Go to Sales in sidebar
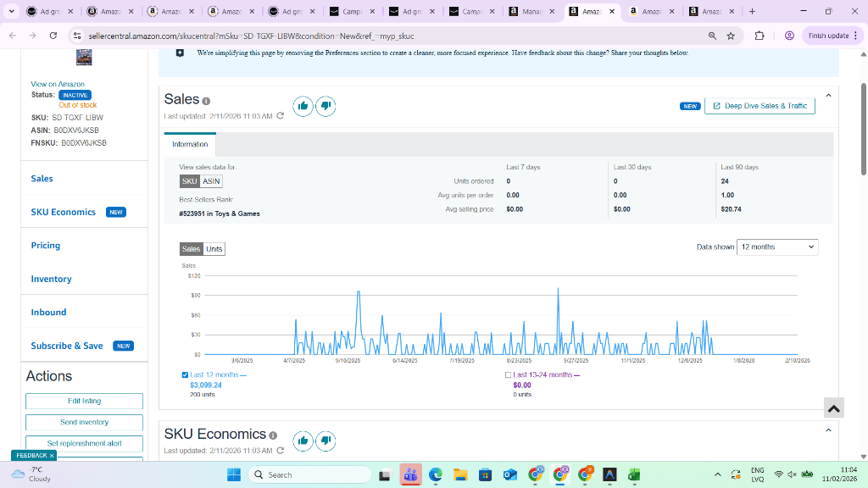 click(x=42, y=178)
